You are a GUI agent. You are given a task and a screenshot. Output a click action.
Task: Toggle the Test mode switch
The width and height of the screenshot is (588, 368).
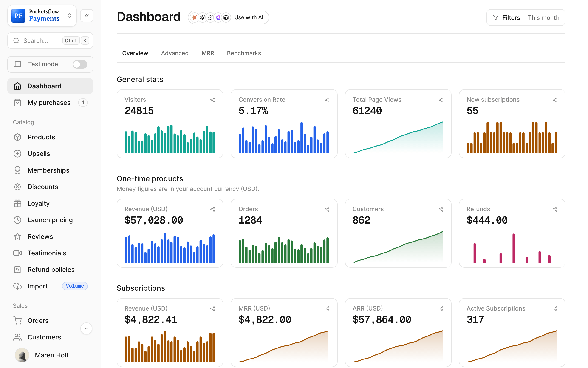80,64
